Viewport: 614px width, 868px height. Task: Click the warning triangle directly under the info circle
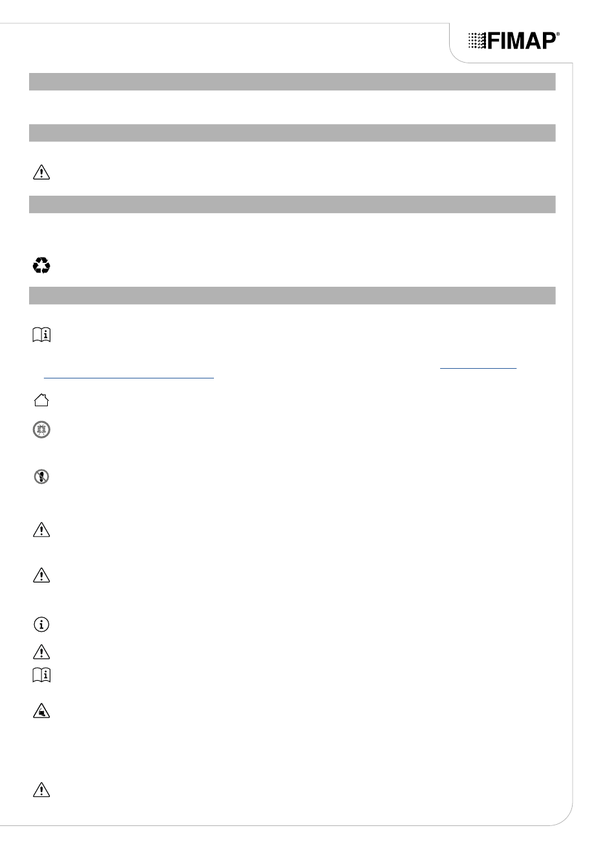tap(41, 652)
